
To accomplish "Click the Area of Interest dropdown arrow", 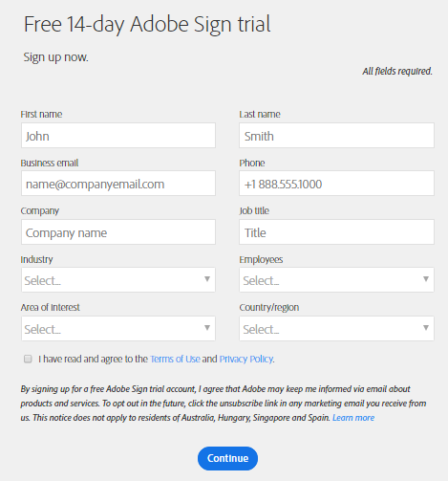I will tap(207, 328).
